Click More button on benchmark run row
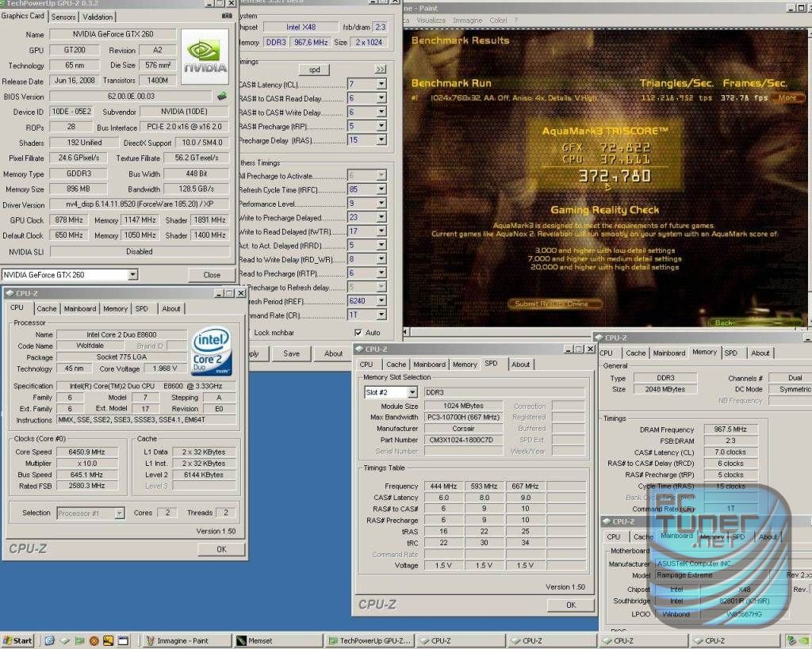812x649 pixels. pyautogui.click(x=787, y=97)
